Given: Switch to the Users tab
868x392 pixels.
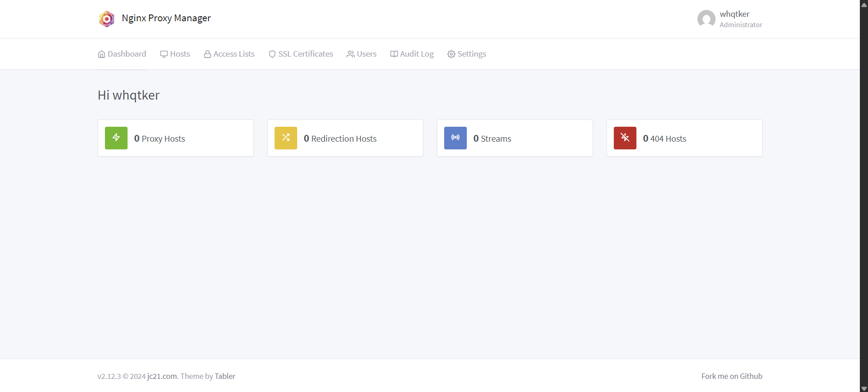Looking at the screenshot, I should [362, 54].
